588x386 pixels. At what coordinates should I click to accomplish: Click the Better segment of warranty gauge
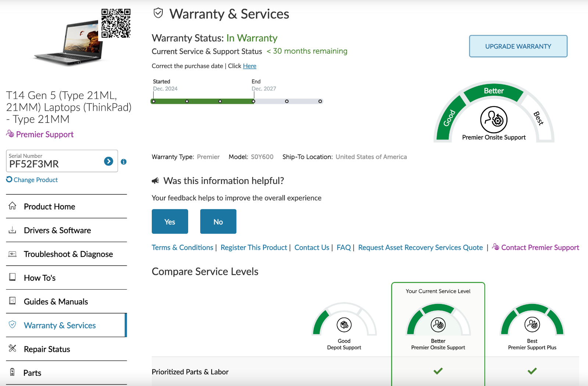(x=494, y=92)
